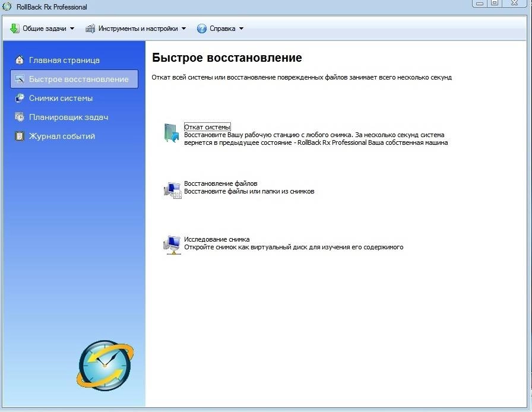Viewport: 532px width, 412px height.
Task: Expand the Общие задачи dropdown arrow
Action: pyautogui.click(x=72, y=28)
